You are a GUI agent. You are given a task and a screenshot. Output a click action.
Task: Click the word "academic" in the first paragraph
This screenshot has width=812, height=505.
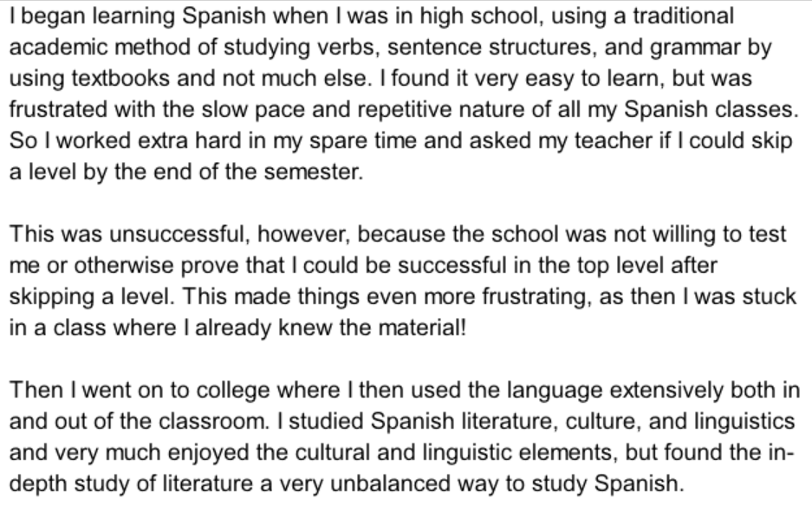coord(43,46)
